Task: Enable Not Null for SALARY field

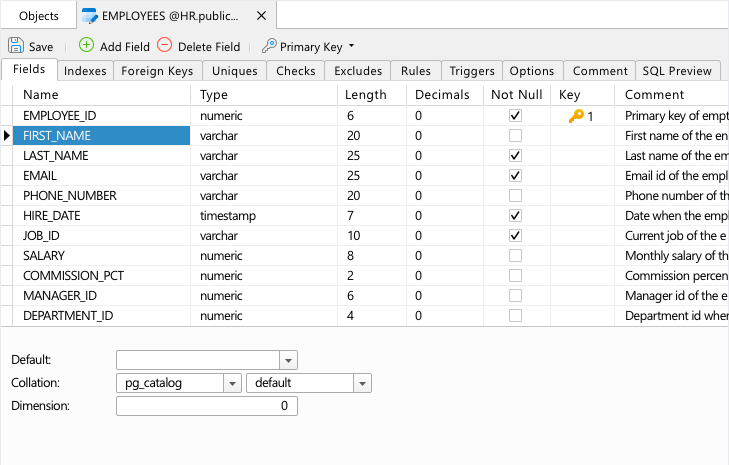Action: click(515, 256)
